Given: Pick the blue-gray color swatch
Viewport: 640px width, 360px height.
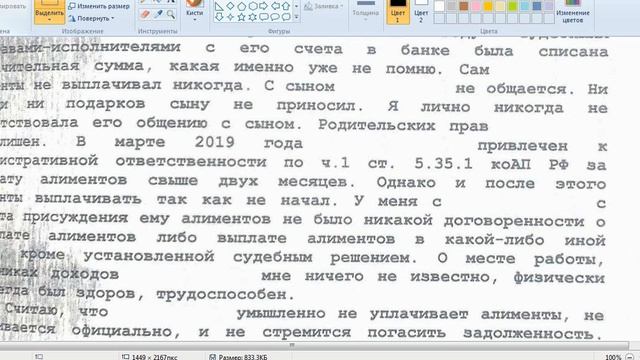Looking at the screenshot, I should (x=537, y=6).
